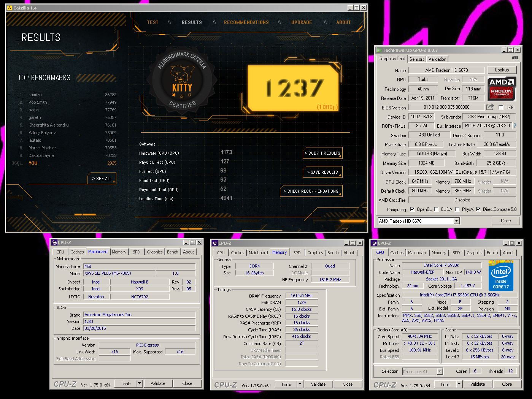Click the SAVE RESULTS button
532x399 pixels.
322,172
